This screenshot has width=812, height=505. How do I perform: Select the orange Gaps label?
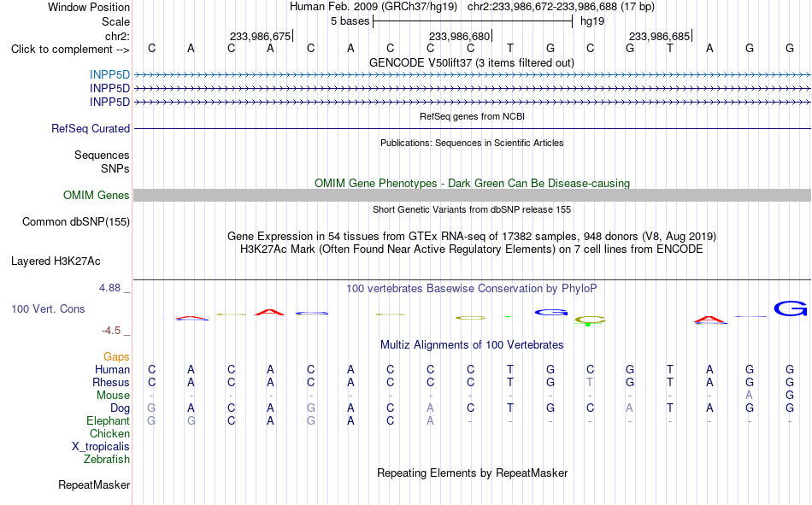pyautogui.click(x=116, y=356)
